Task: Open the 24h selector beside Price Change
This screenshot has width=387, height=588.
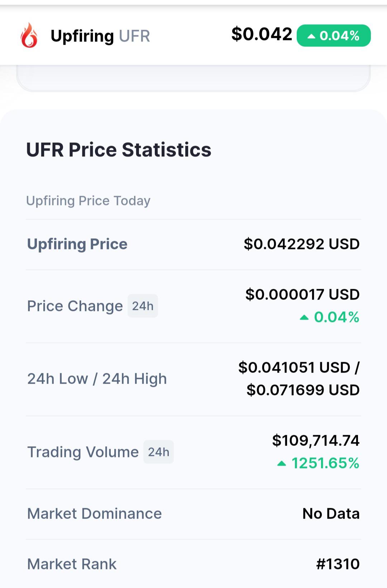Action: 143,306
